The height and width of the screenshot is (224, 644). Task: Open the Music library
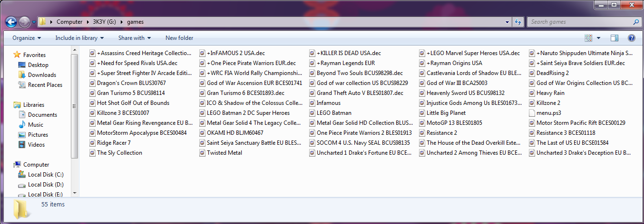pyautogui.click(x=35, y=125)
